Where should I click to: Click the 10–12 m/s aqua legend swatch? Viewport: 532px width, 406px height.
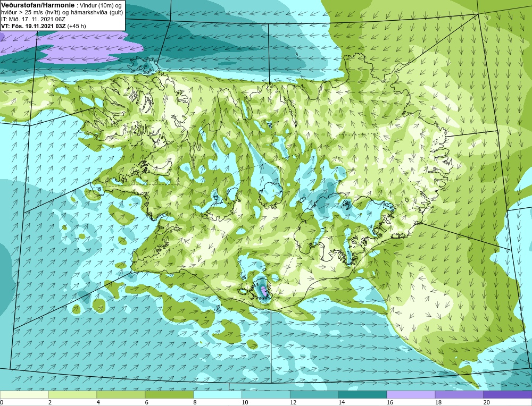266,394
